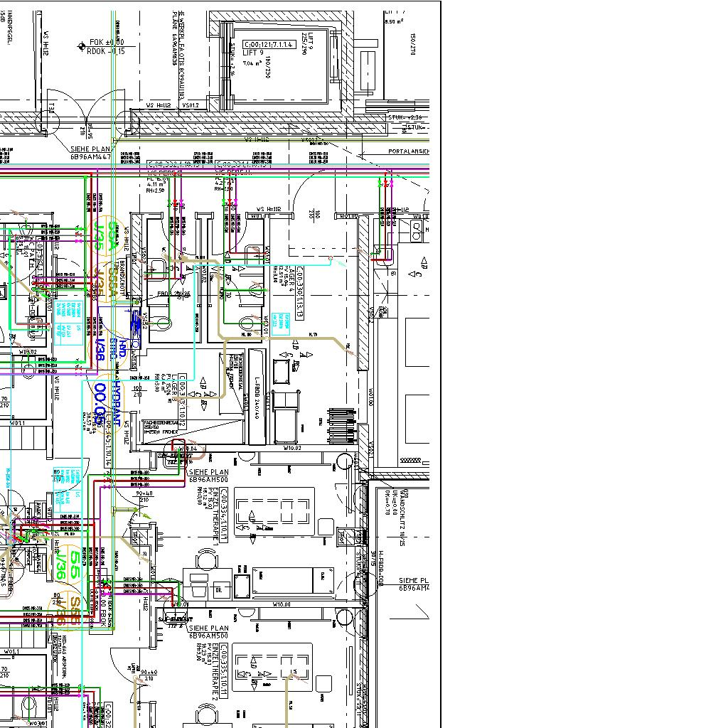
Task: Click the W10.00 wall label
Action: click(282, 604)
